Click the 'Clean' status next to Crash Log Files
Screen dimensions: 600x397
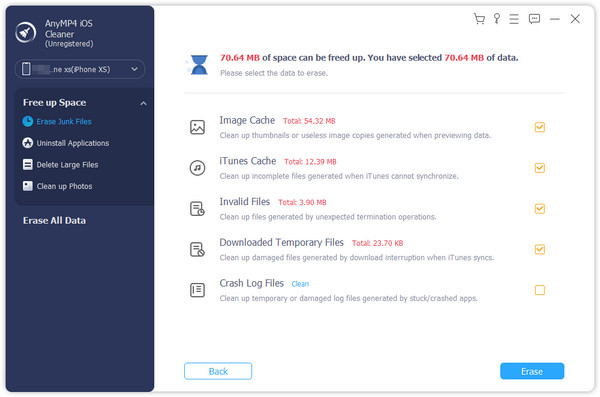click(300, 284)
